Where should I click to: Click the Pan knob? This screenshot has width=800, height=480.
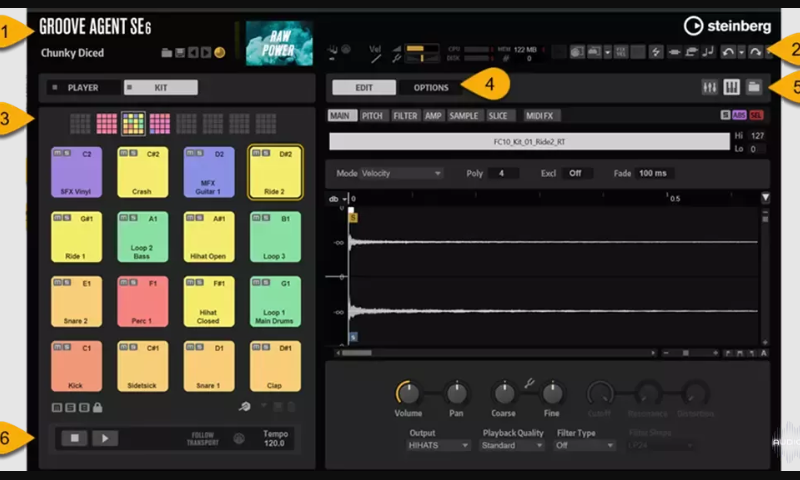(456, 393)
